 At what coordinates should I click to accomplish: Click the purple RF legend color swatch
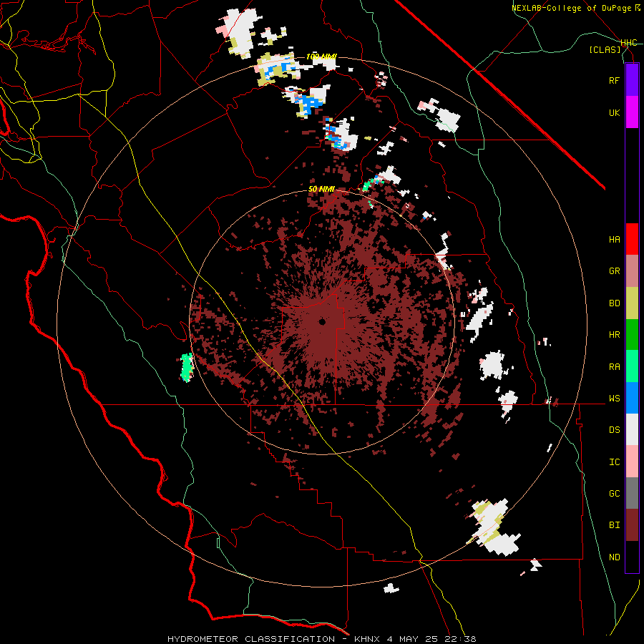pyautogui.click(x=632, y=80)
